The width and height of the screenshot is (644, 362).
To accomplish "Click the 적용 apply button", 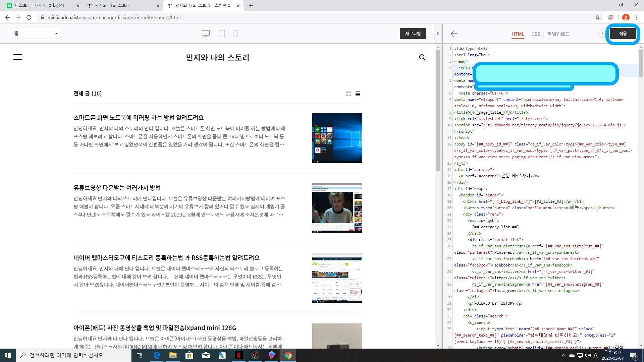I will (x=623, y=34).
